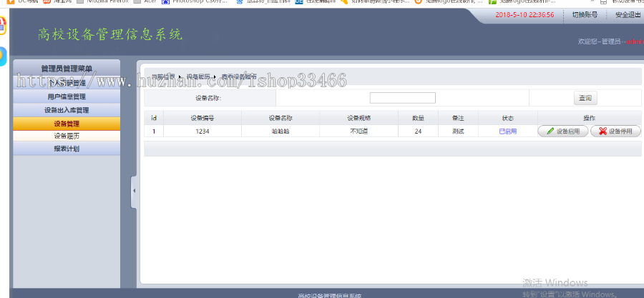
Task: Select the quantity cell 24
Action: [418, 131]
